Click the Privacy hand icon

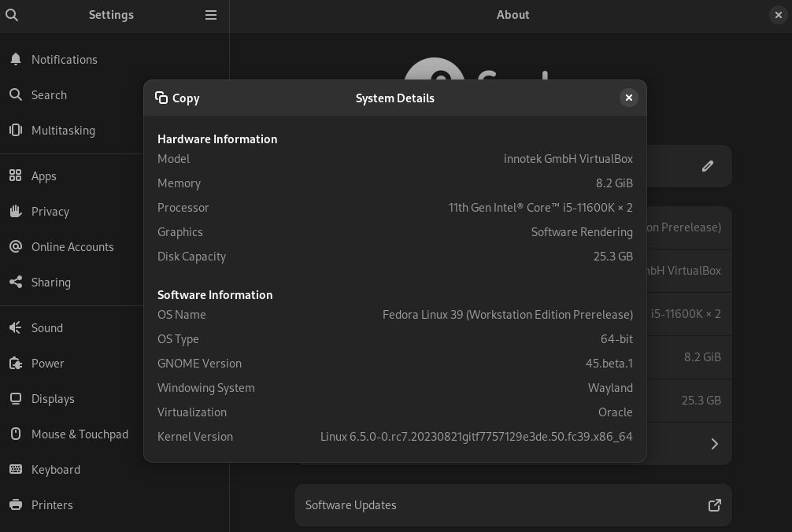[x=16, y=211]
